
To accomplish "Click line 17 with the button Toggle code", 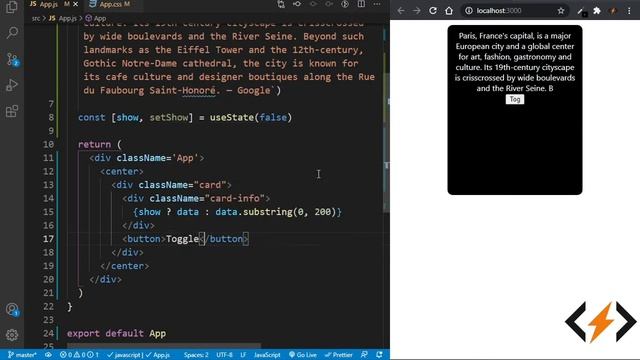I will tap(185, 239).
